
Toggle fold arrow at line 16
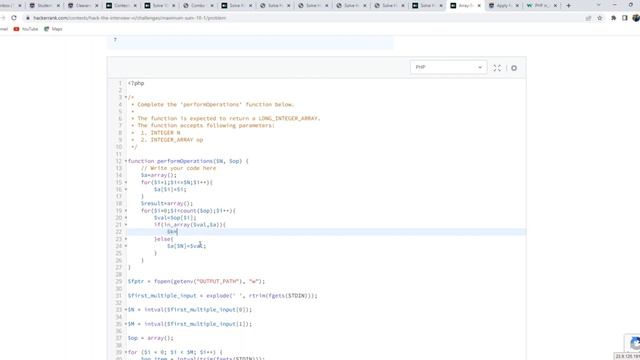126,189
